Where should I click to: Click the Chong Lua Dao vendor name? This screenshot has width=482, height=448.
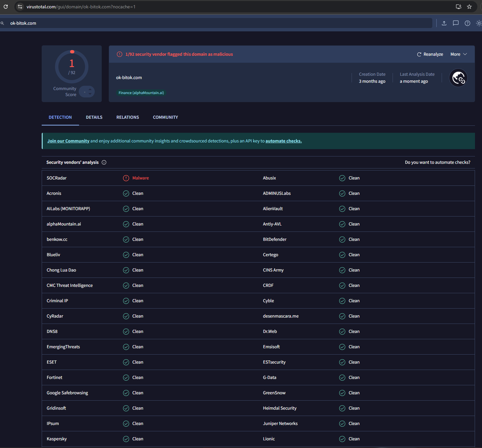tap(61, 270)
